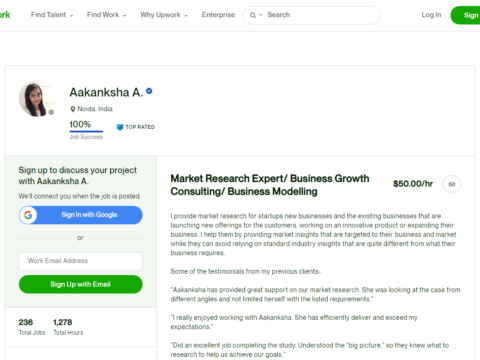Viewport: 480px width, 360px height.
Task: Focus the Work Email Address field
Action: click(x=81, y=261)
